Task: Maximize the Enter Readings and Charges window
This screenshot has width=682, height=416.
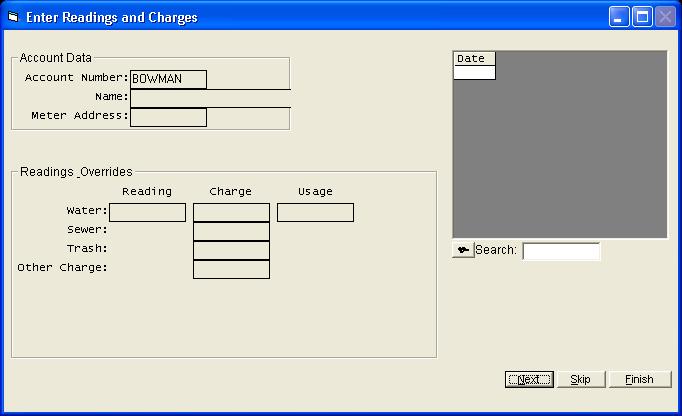Action: (x=642, y=17)
